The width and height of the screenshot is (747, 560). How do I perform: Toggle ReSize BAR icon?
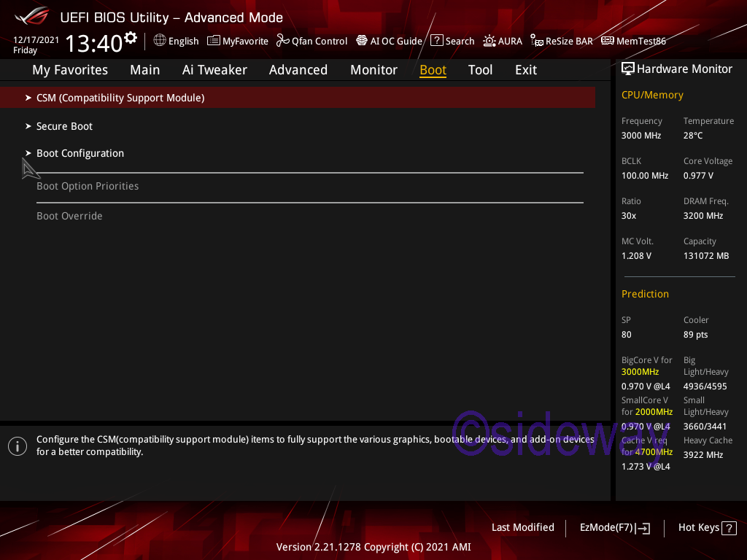537,41
